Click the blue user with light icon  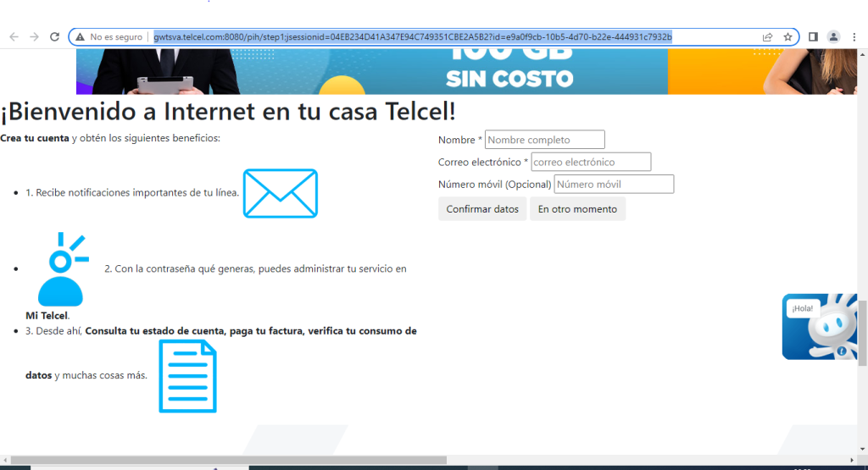click(x=62, y=268)
